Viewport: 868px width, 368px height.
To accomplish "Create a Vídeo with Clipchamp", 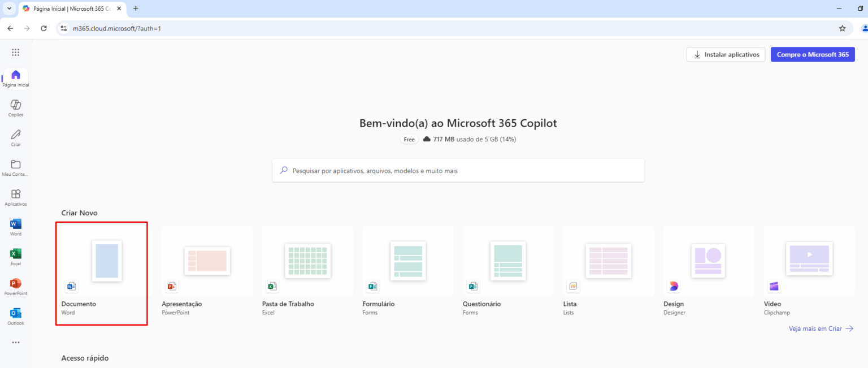I will (809, 261).
